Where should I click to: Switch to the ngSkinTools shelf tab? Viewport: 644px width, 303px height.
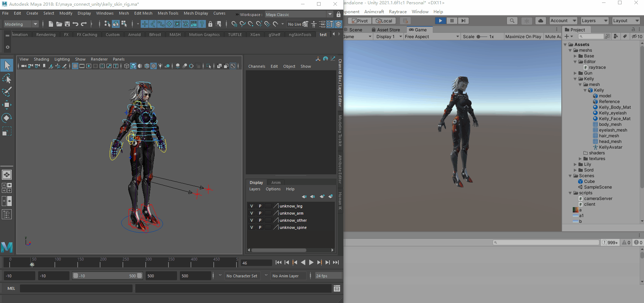click(x=300, y=35)
